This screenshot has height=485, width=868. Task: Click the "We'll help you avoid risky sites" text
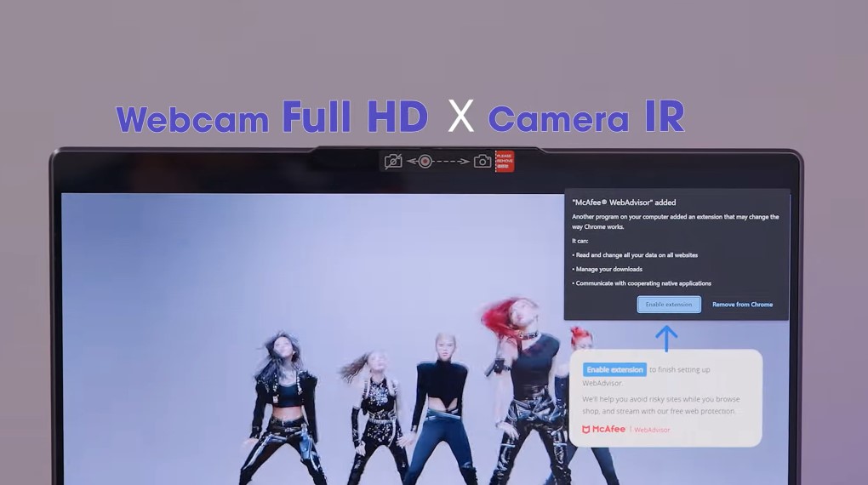point(661,405)
